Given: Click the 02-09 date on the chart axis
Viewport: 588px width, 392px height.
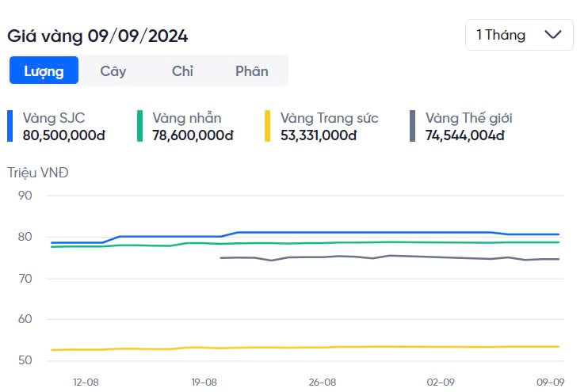Looking at the screenshot, I should click(440, 382).
